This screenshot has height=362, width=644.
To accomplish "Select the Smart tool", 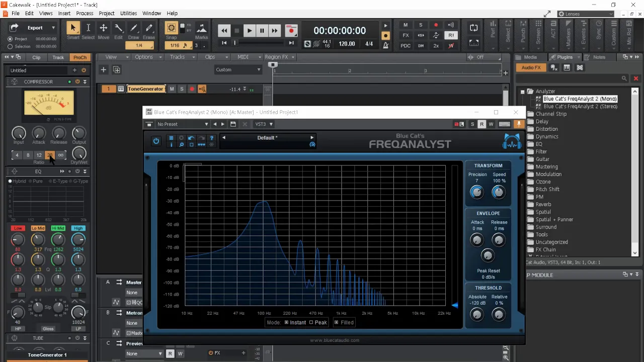I will click(73, 28).
